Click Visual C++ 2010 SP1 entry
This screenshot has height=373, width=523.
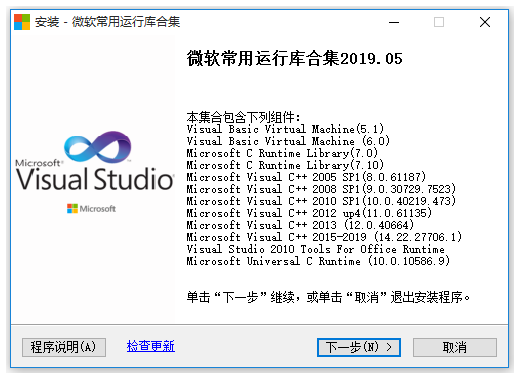(x=321, y=201)
